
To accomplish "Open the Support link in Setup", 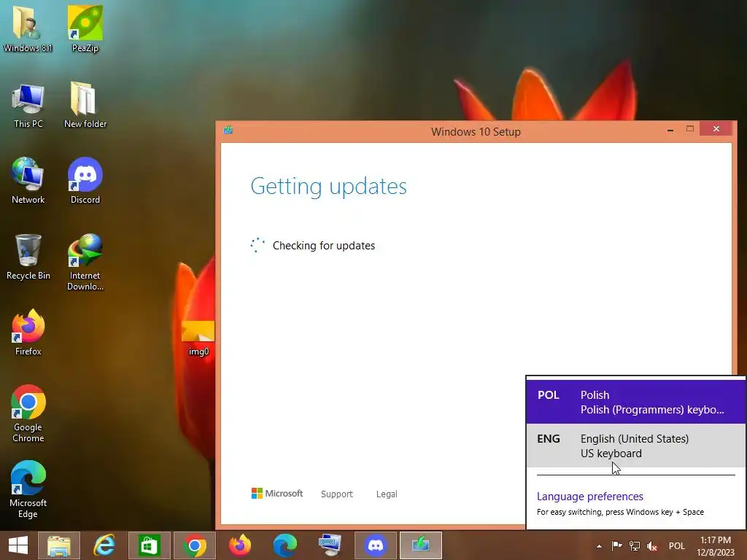I will [x=337, y=494].
